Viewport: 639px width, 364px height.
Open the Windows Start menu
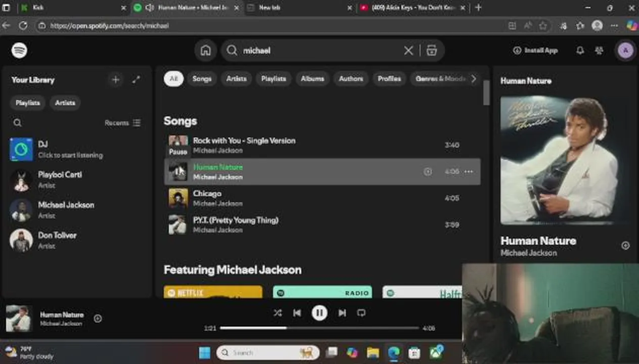pos(204,352)
